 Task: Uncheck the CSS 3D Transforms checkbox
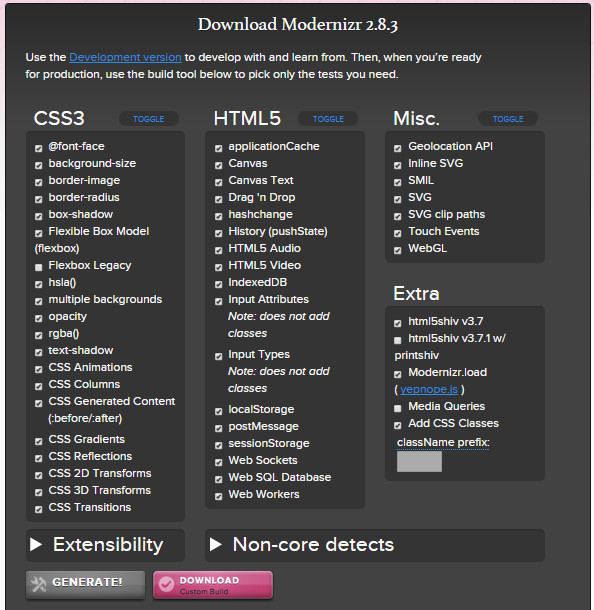[39, 492]
